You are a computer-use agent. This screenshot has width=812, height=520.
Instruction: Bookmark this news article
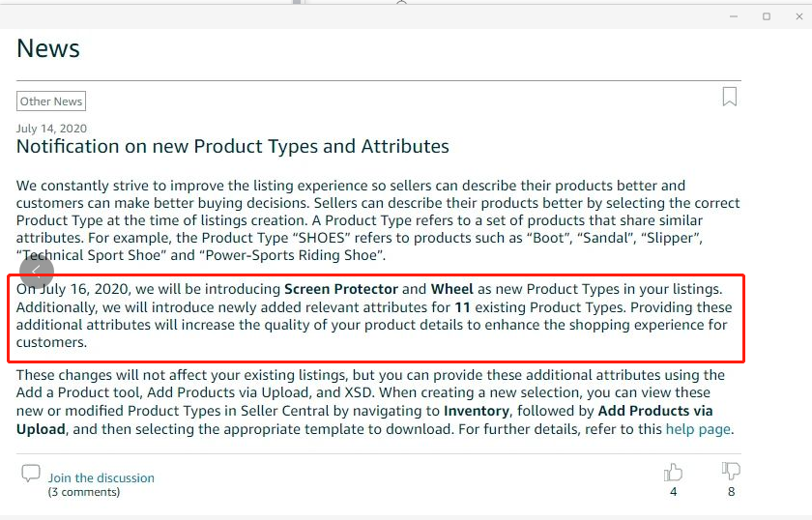tap(730, 97)
